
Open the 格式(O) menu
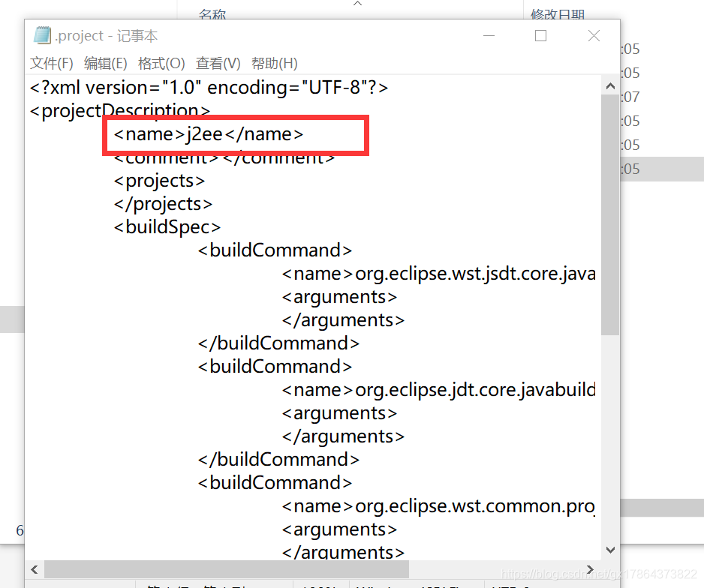[x=161, y=63]
